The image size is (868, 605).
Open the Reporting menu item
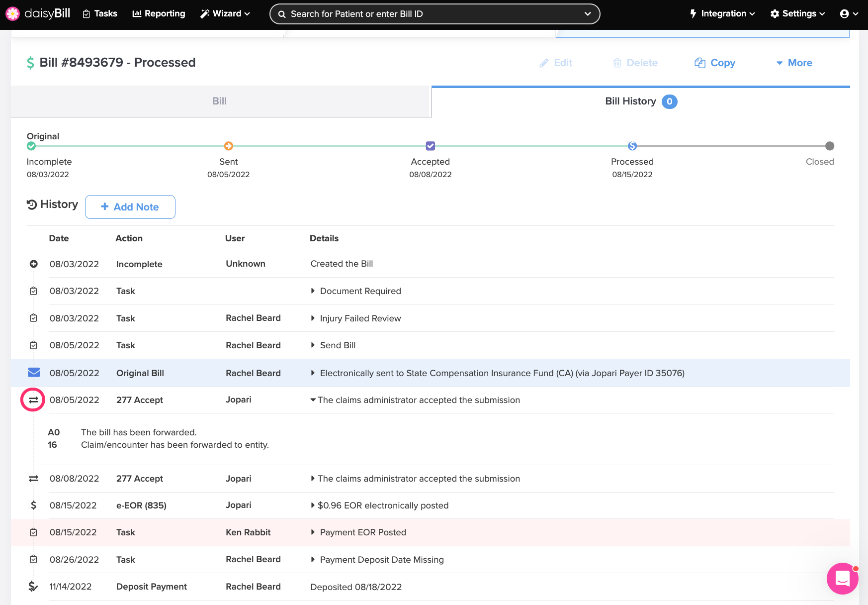159,13
